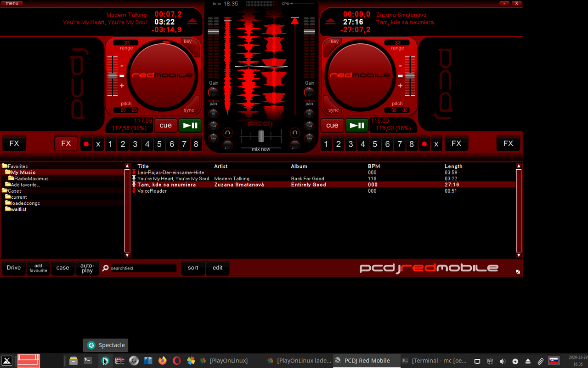Click the right deck cue button

pyautogui.click(x=332, y=125)
